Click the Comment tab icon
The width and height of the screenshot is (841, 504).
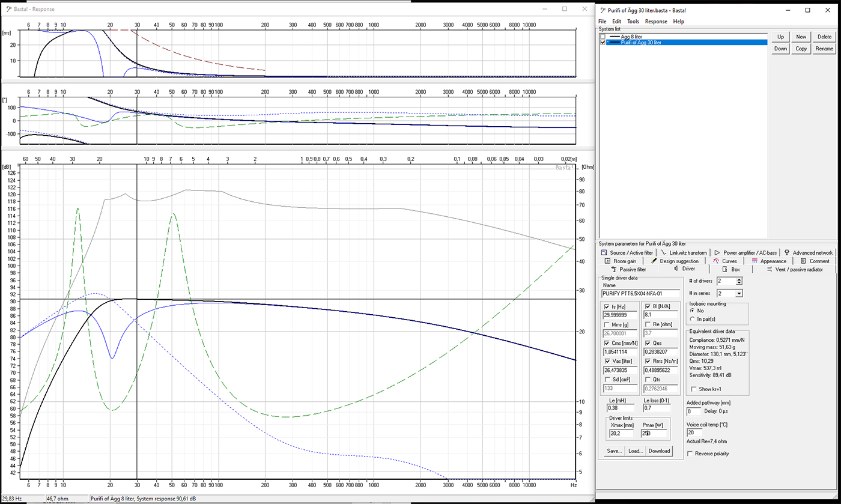[x=803, y=261]
